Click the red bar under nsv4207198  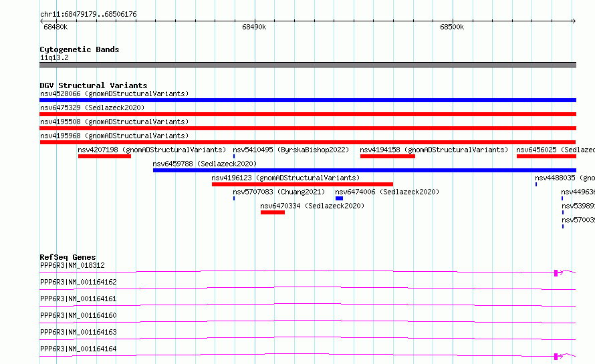click(x=104, y=156)
